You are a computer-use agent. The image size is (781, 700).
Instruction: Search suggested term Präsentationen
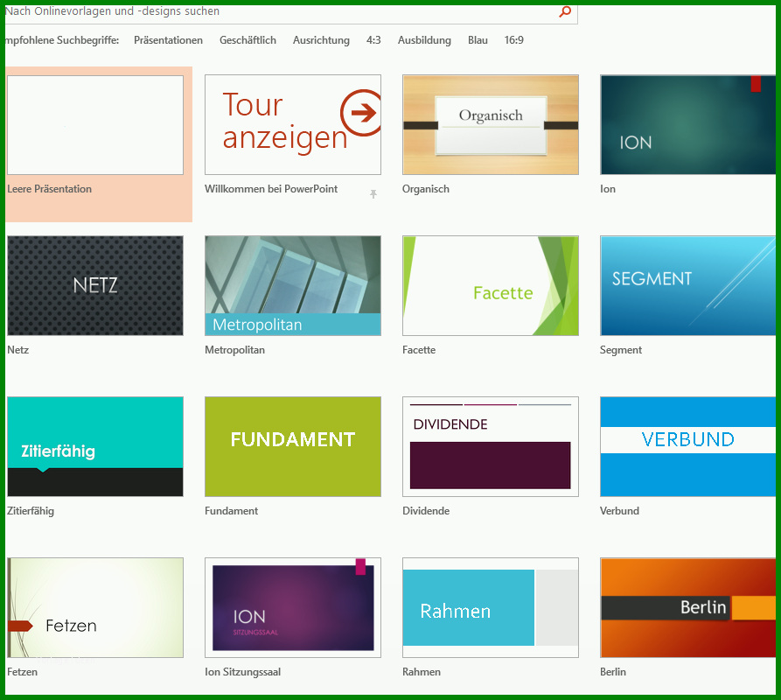point(168,40)
